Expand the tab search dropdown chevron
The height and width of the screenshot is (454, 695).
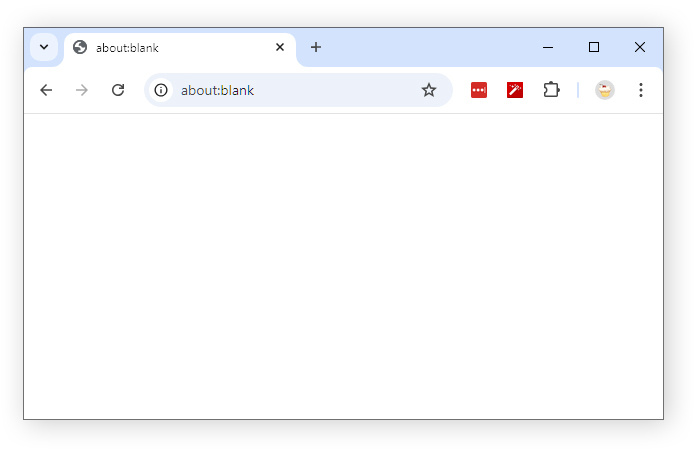coord(44,47)
